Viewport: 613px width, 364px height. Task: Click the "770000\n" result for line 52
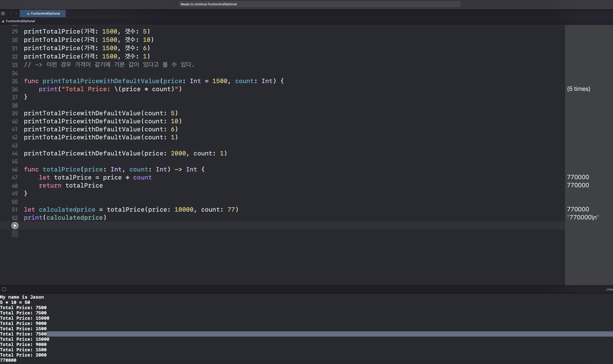583,217
